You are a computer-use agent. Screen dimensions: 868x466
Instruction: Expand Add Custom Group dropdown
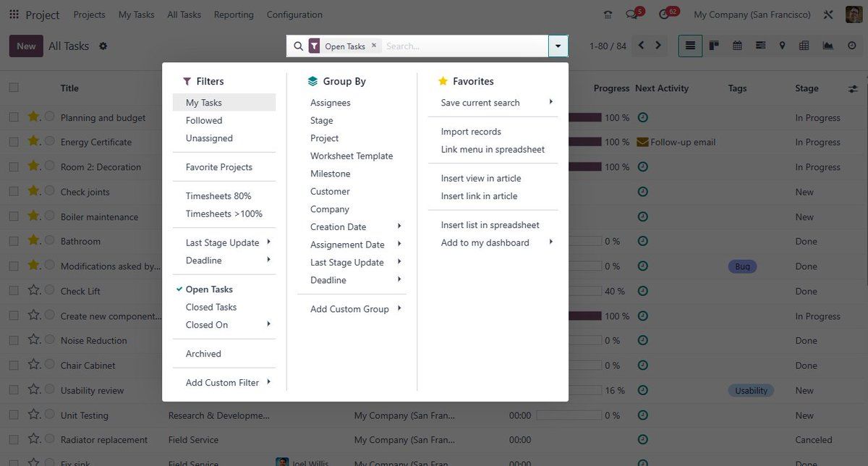coord(354,309)
